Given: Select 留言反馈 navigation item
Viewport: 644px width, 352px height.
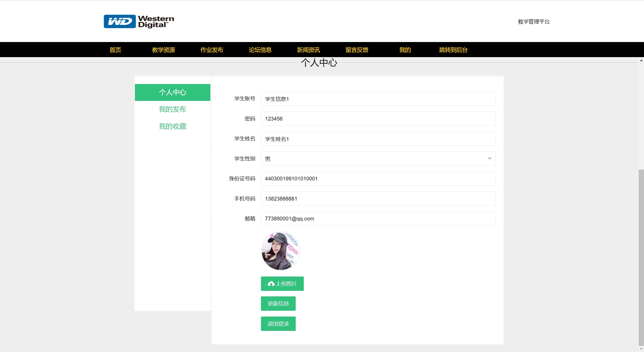Looking at the screenshot, I should pyautogui.click(x=357, y=50).
